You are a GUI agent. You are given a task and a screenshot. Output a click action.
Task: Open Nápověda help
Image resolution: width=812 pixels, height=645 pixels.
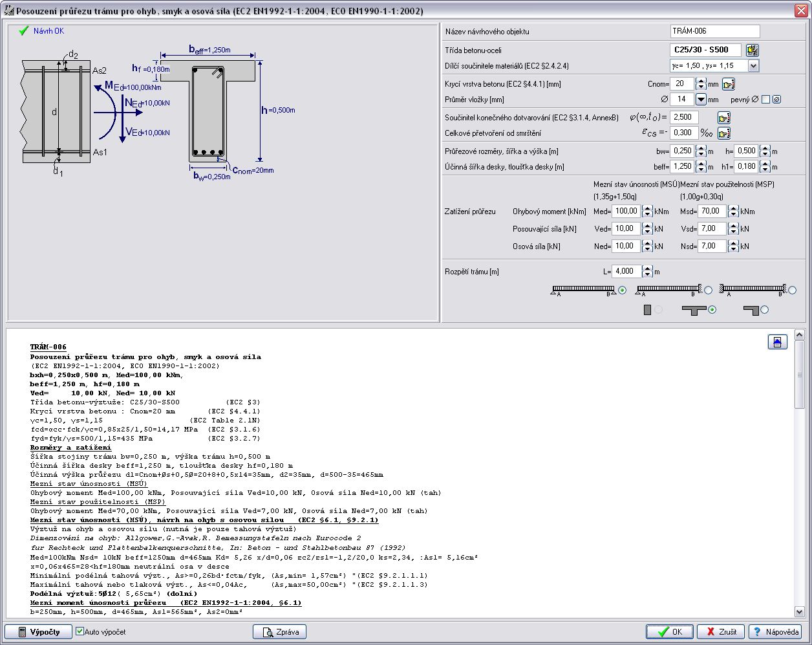775,632
